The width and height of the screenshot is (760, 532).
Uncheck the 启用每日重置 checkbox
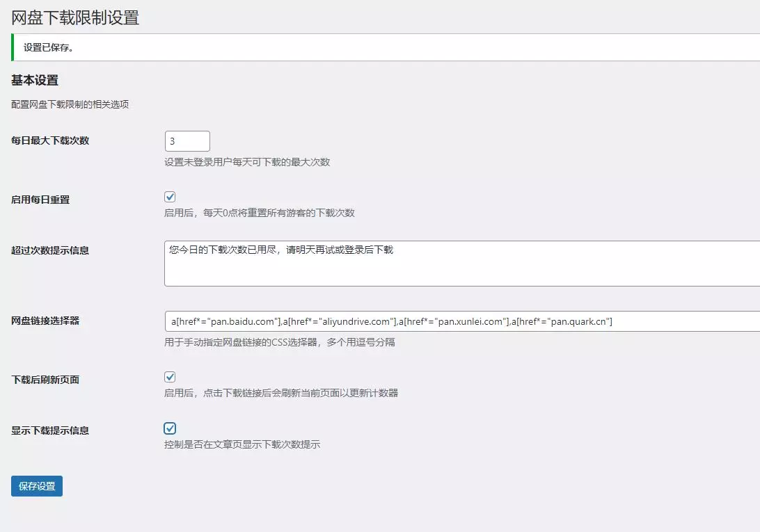pos(170,197)
